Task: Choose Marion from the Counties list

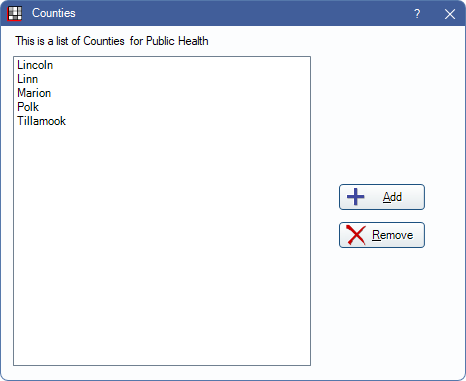Action: tap(34, 93)
